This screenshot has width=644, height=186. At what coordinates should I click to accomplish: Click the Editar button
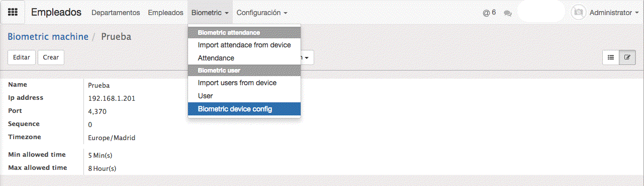coord(22,57)
